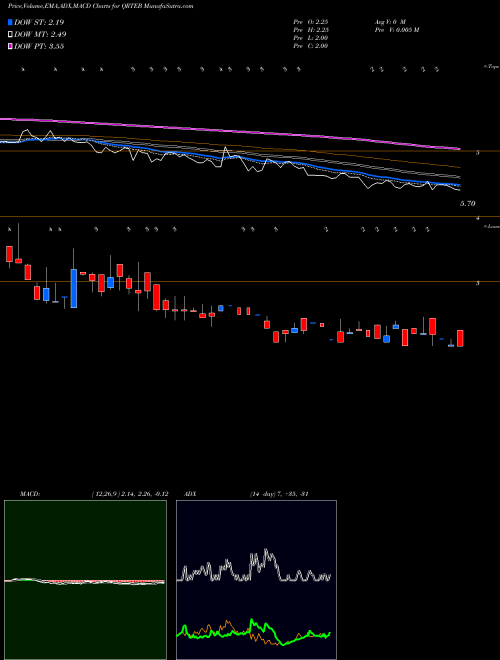The image size is (500, 660).
Task: Select the 'DOW ST: 2.19' legend text
Action: (x=39, y=22)
